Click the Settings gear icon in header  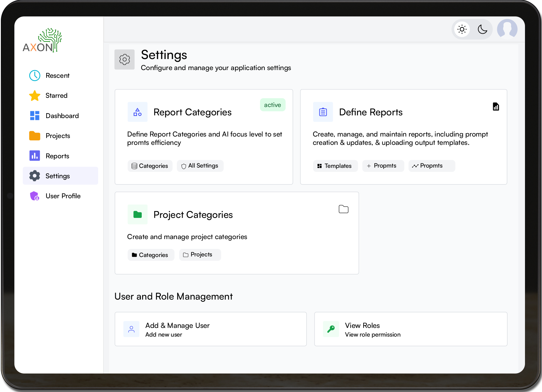(124, 60)
